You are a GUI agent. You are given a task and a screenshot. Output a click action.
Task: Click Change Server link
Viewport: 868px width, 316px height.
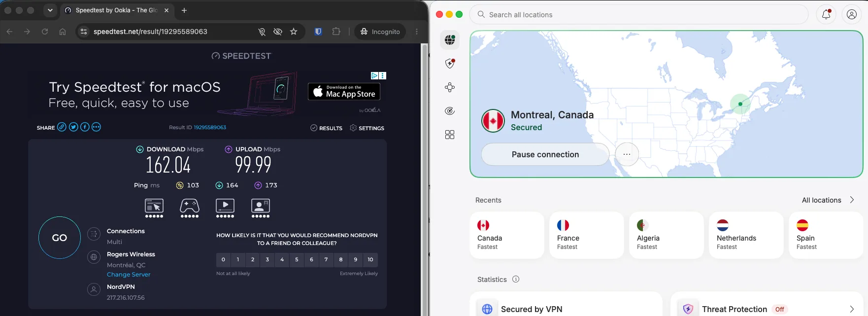click(129, 275)
